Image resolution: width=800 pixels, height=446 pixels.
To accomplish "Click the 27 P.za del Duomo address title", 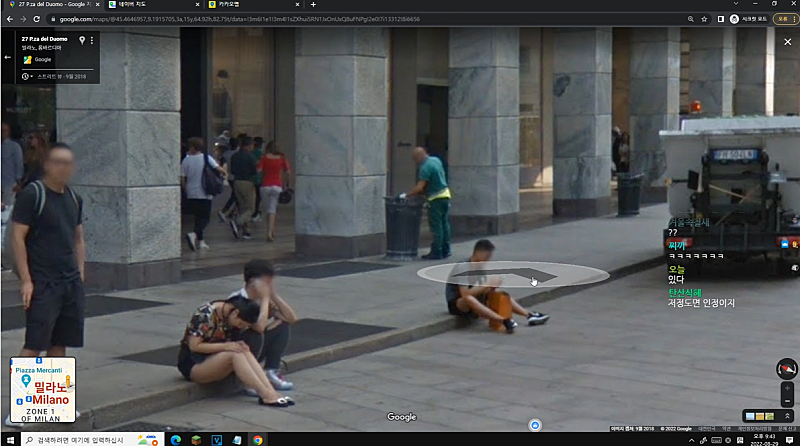I will (44, 39).
